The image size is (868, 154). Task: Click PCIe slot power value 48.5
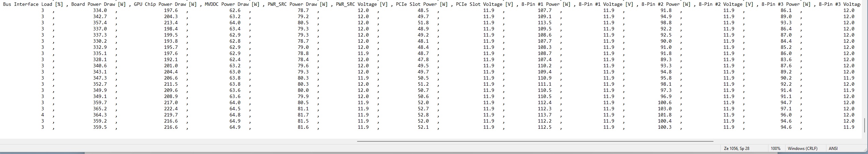click(423, 10)
